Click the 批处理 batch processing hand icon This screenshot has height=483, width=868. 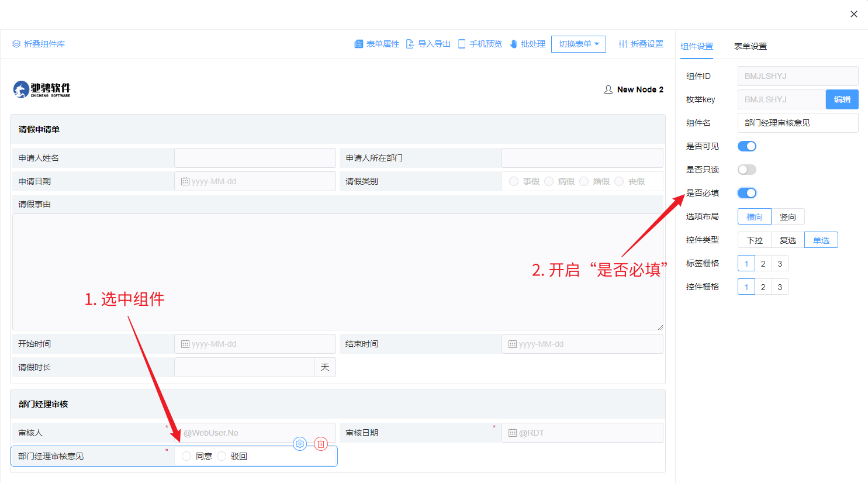coord(514,44)
